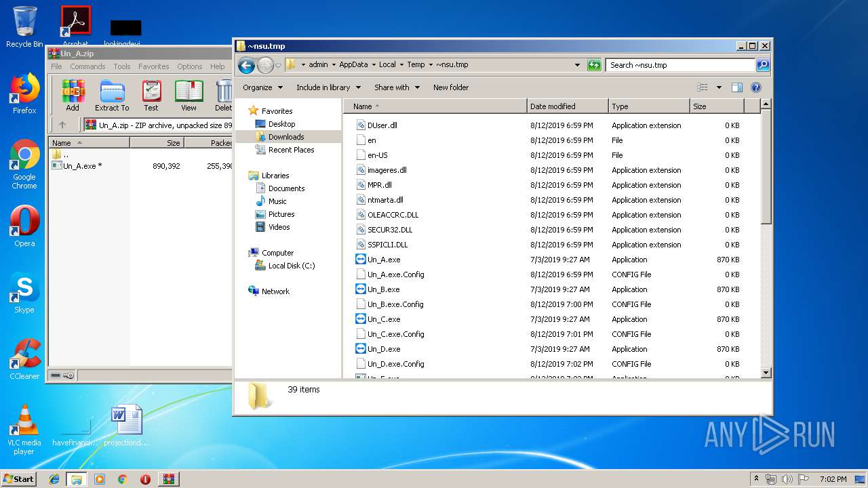Image resolution: width=868 pixels, height=488 pixels.
Task: Open WinRAR Favorites menu
Action: click(x=154, y=66)
